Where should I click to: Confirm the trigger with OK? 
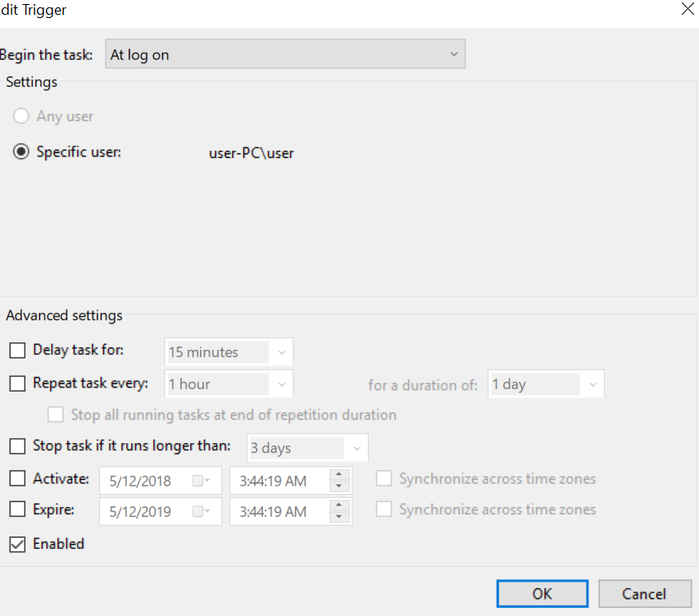542,594
